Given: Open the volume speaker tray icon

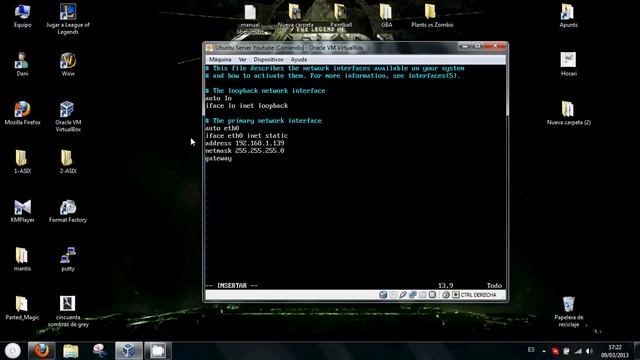Looking at the screenshot, I should pos(589,351).
